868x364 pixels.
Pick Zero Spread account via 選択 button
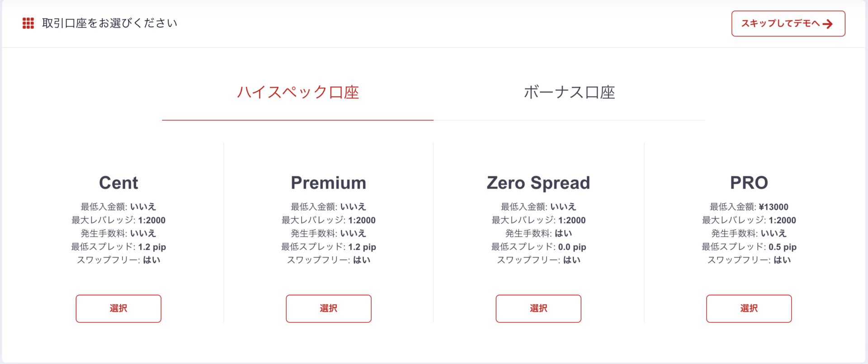point(538,308)
